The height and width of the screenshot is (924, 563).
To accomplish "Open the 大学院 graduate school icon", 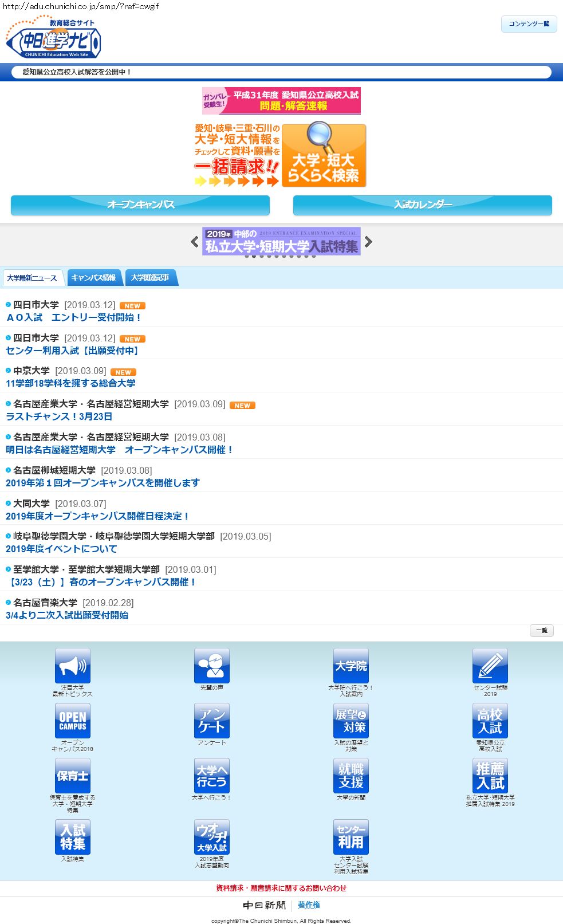I will point(351,666).
